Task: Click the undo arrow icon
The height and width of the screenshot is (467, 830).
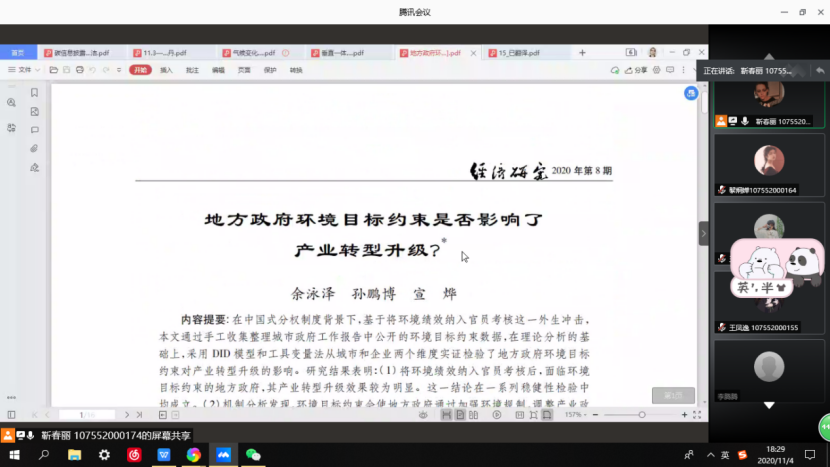Action: click(93, 70)
